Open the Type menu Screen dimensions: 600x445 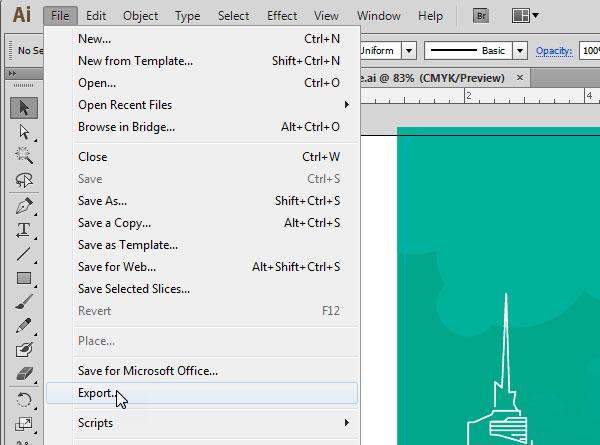pyautogui.click(x=188, y=16)
